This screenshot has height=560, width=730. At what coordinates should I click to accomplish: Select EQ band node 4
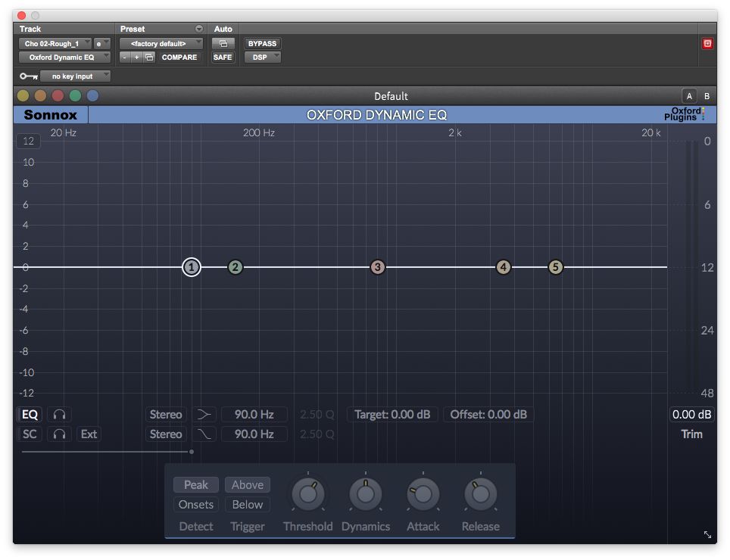(x=504, y=267)
